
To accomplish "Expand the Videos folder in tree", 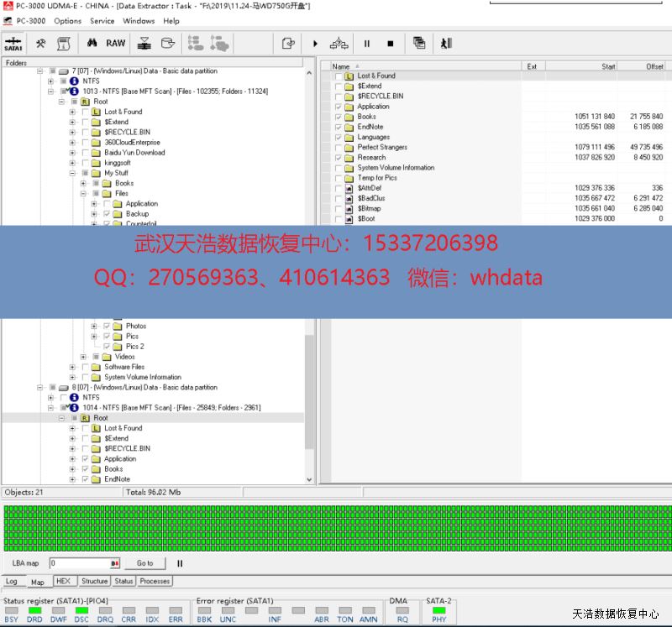I will click(x=84, y=357).
